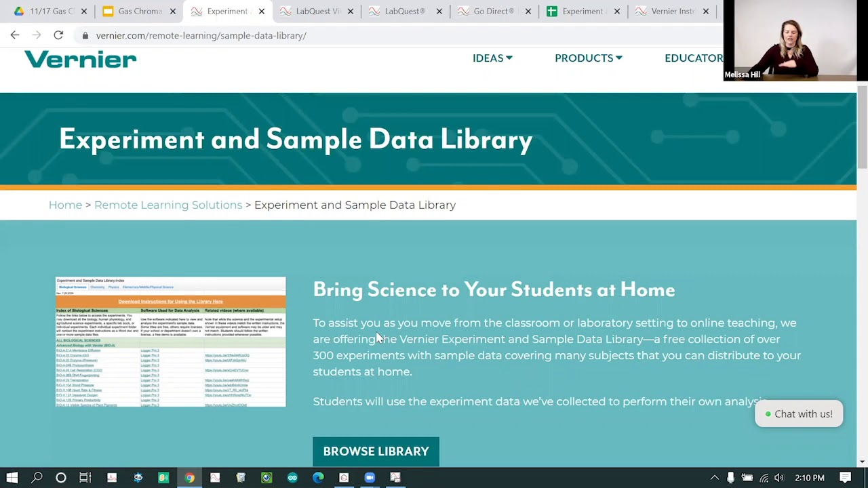The width and height of the screenshot is (868, 488).
Task: Click the 'Bring Science to Your Students at Home' heading
Action: click(x=494, y=289)
